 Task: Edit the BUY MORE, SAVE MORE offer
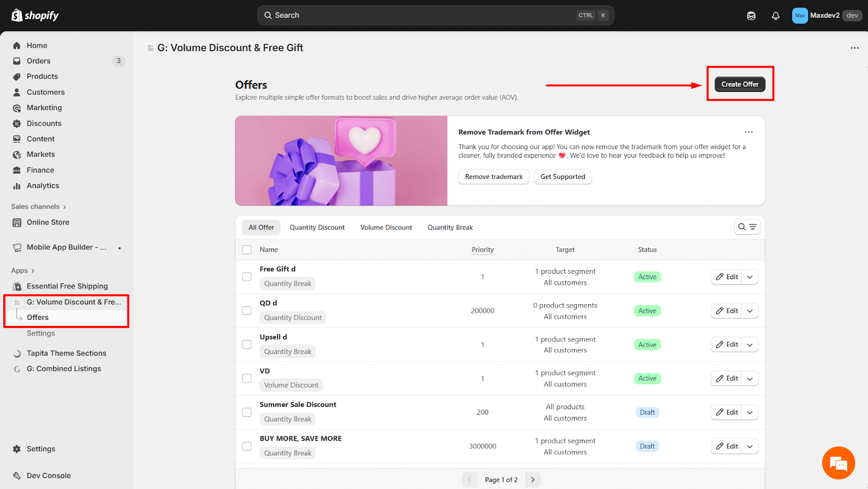[726, 446]
